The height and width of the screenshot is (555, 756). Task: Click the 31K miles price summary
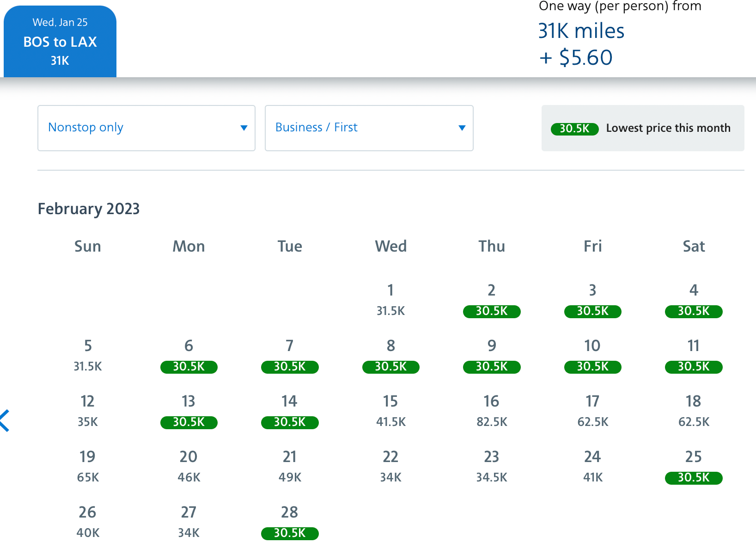point(581,31)
